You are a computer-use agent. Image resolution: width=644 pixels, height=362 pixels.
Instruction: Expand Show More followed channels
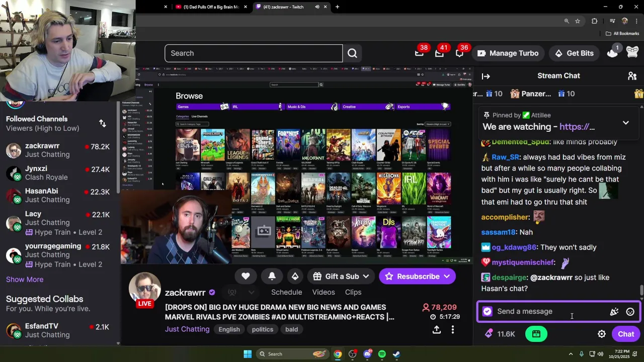click(25, 280)
